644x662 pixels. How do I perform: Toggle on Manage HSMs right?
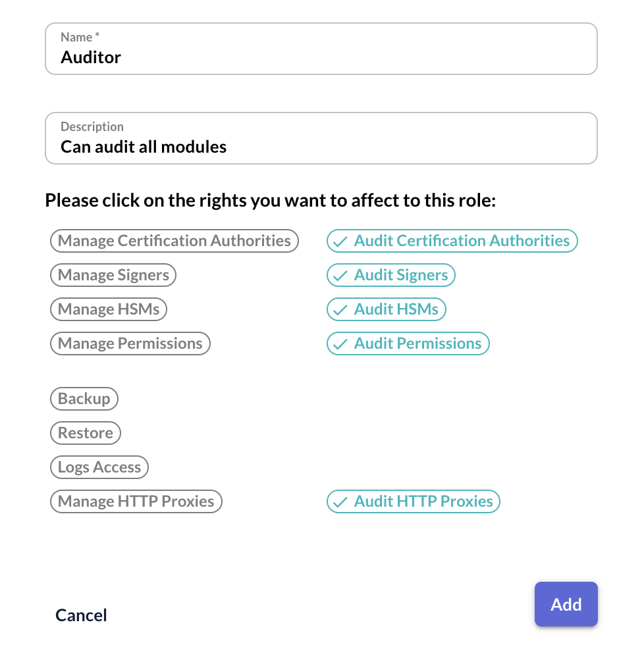(x=109, y=309)
